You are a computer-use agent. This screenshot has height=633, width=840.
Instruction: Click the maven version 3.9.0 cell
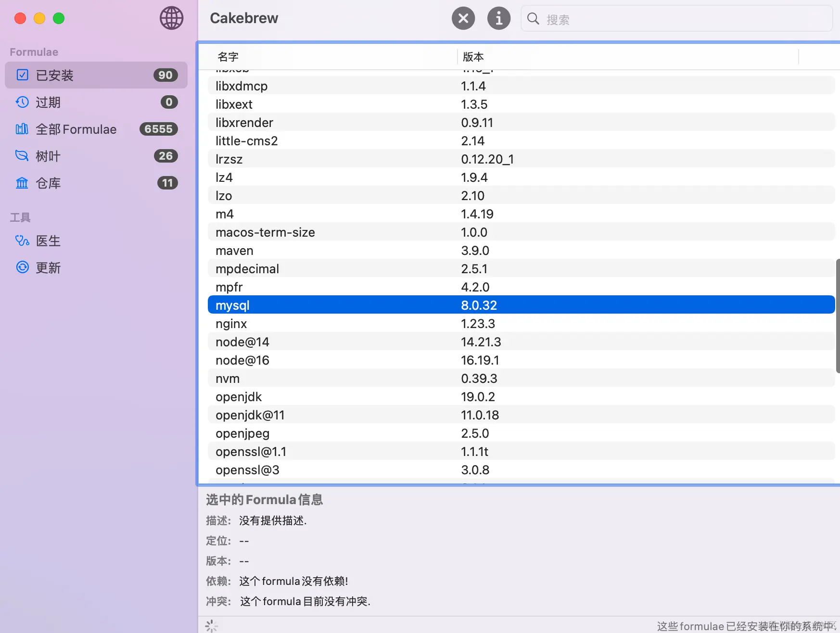click(475, 251)
